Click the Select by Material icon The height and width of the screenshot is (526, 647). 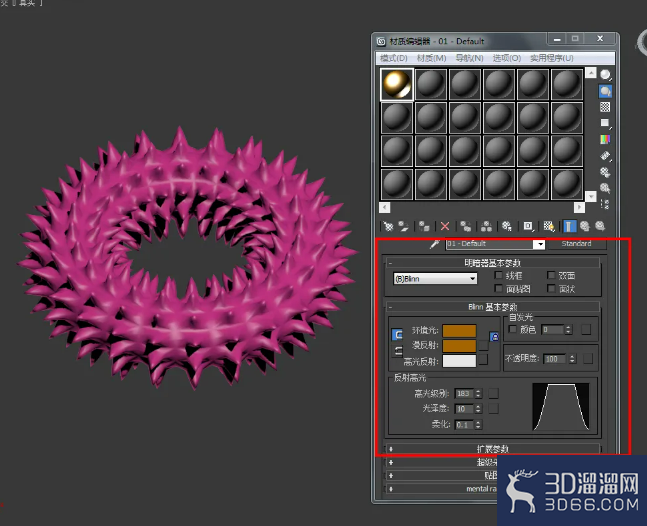click(605, 188)
